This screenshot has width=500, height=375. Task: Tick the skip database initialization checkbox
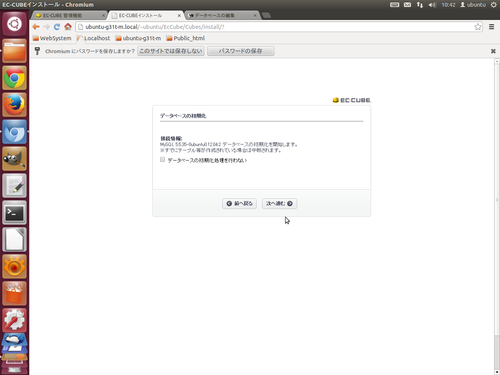click(162, 160)
